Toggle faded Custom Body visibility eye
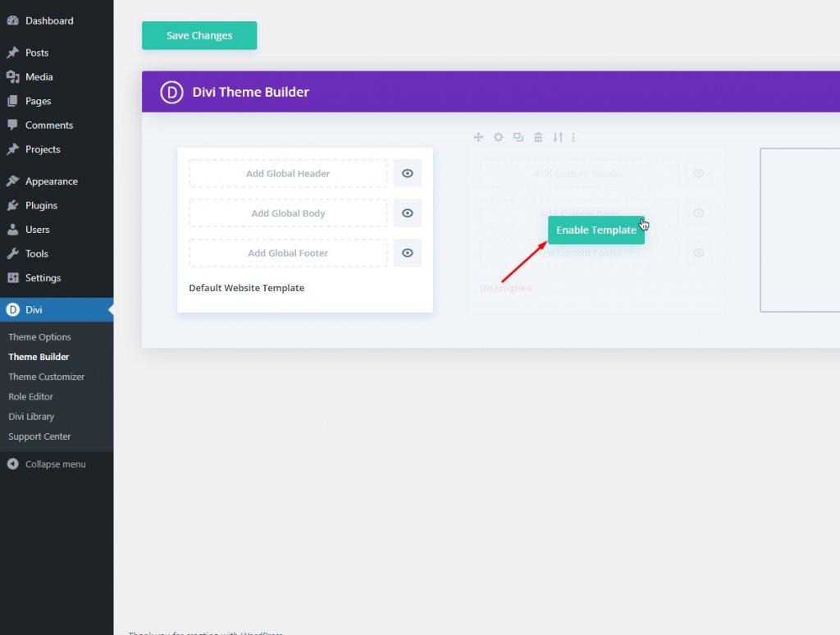 click(699, 212)
